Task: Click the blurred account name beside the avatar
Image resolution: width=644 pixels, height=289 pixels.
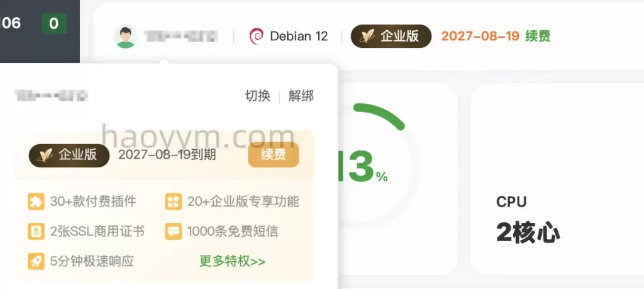Action: (x=180, y=37)
